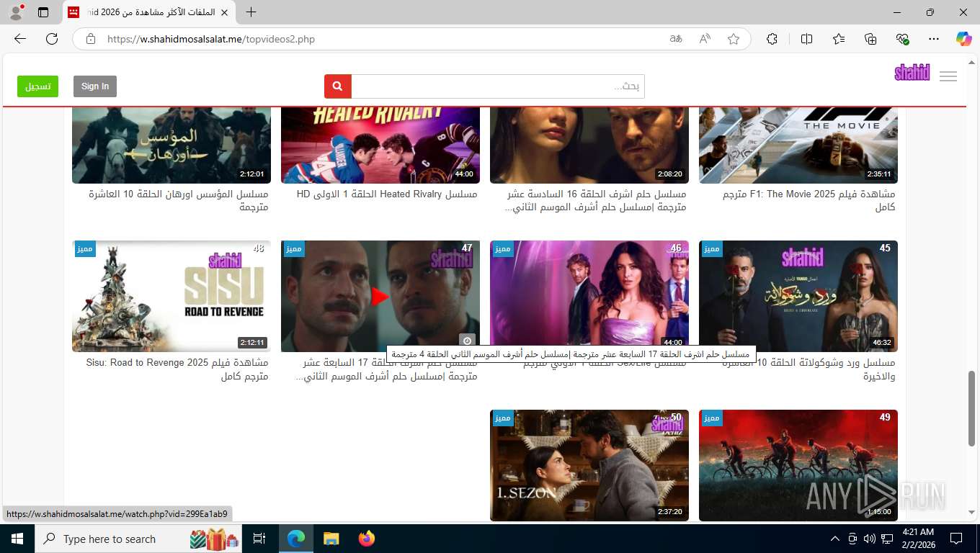The image size is (980, 553).
Task: Add page to favorites star icon
Action: [734, 39]
